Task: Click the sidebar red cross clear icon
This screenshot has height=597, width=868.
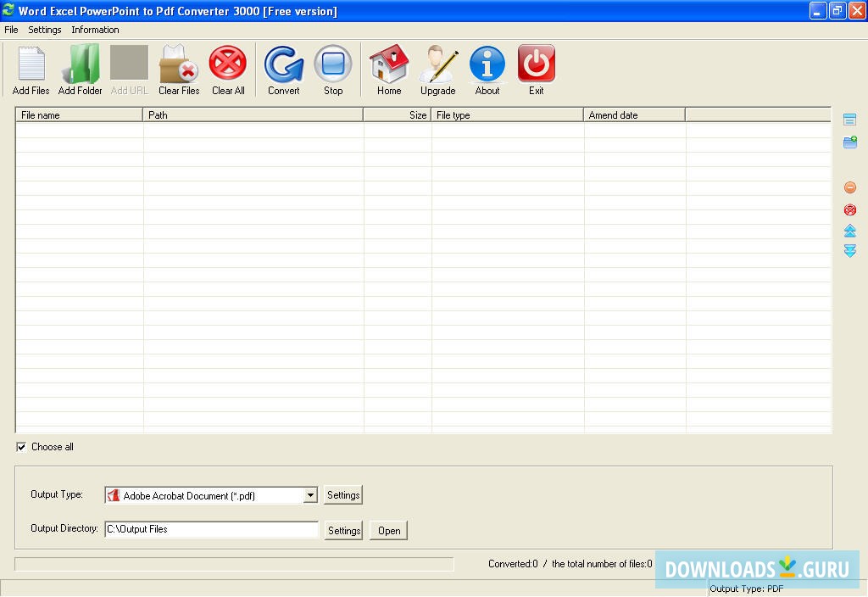Action: (849, 210)
